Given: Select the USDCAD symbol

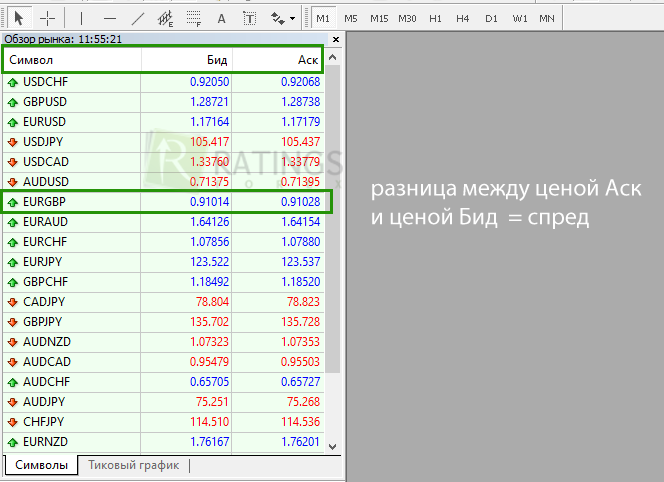Looking at the screenshot, I should (x=46, y=161).
